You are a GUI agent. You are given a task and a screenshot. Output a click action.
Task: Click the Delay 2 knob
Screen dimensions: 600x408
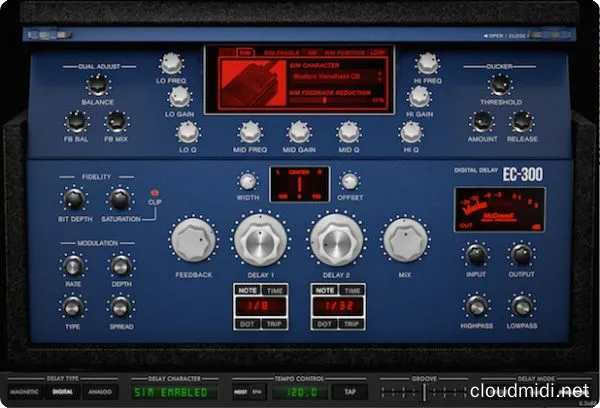[x=334, y=239]
